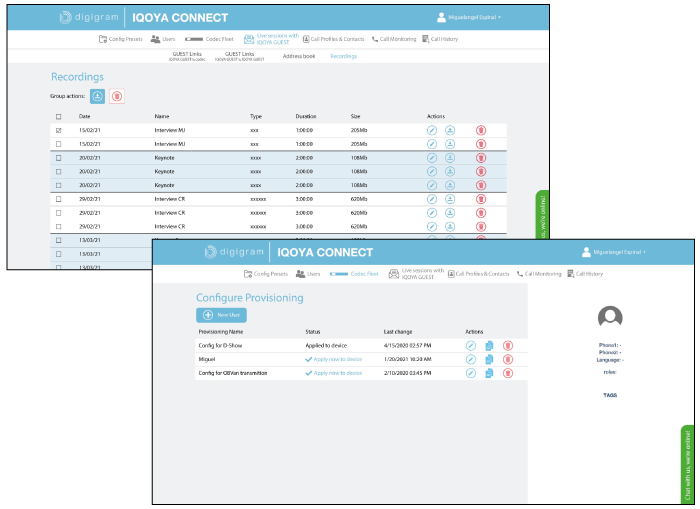This screenshot has width=700, height=509.
Task: Uncheck the first Interview MJ checkbox
Action: (x=58, y=130)
